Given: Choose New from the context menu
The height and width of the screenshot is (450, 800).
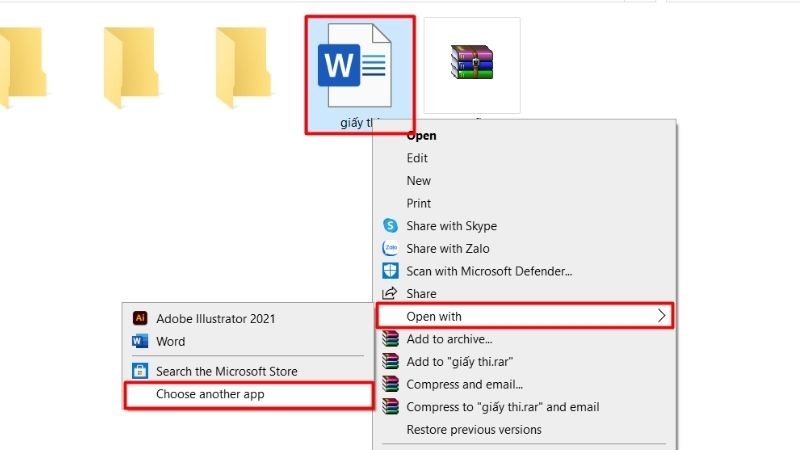Looking at the screenshot, I should [x=418, y=181].
